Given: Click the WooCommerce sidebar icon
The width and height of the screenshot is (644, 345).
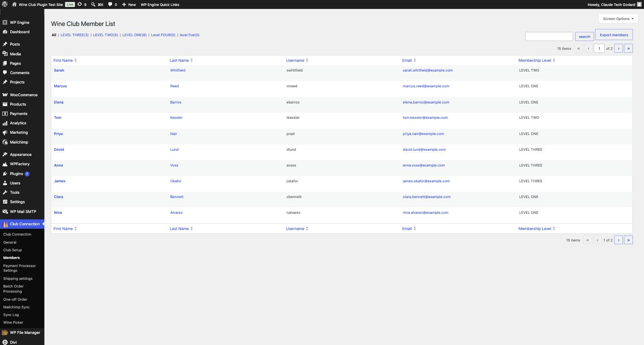Looking at the screenshot, I should 5,95.
